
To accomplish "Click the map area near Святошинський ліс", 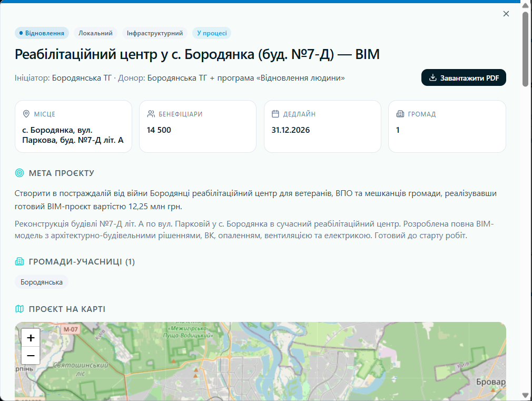I will (x=81, y=369).
